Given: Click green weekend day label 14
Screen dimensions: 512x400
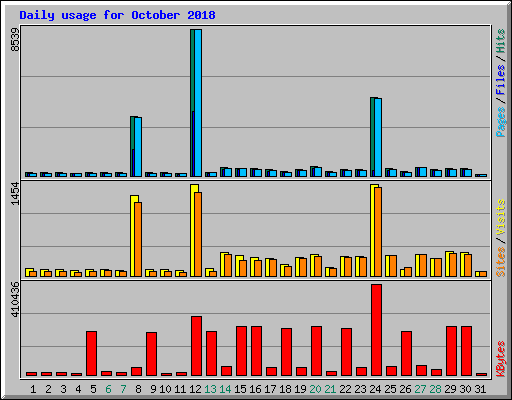Looking at the screenshot, I should click(225, 389).
